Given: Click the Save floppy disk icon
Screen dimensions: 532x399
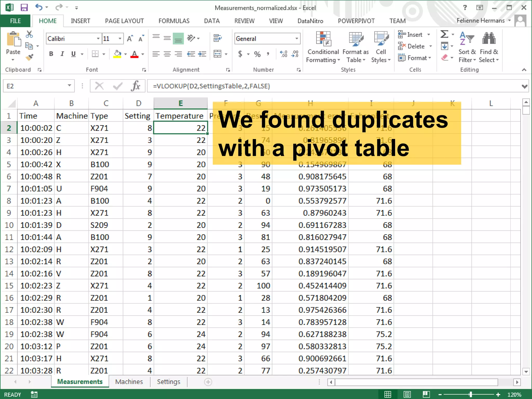Looking at the screenshot, I should click(24, 8).
